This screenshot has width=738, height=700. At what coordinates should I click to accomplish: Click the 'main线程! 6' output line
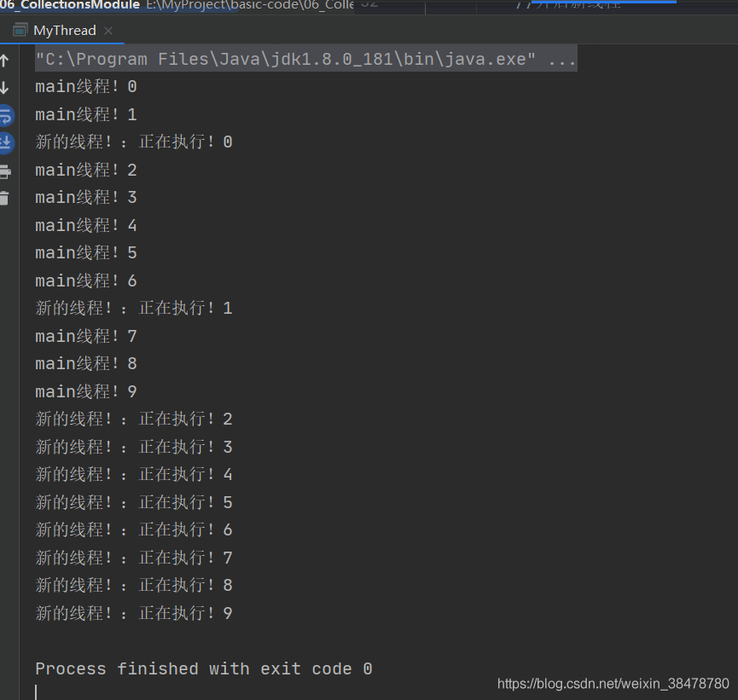pos(86,281)
